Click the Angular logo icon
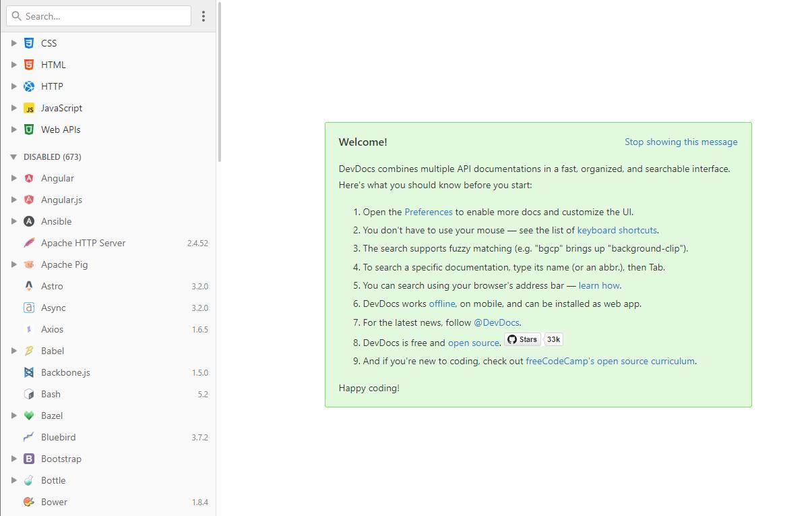The width and height of the screenshot is (812, 516). [29, 178]
